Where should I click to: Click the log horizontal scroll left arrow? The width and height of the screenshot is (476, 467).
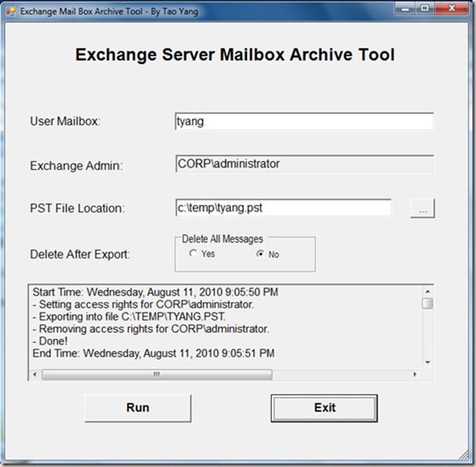(x=34, y=374)
